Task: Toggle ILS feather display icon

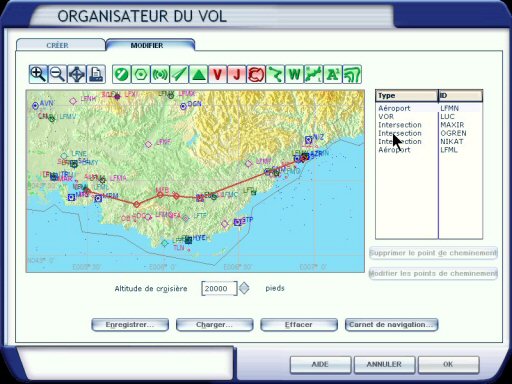Action: coord(179,74)
